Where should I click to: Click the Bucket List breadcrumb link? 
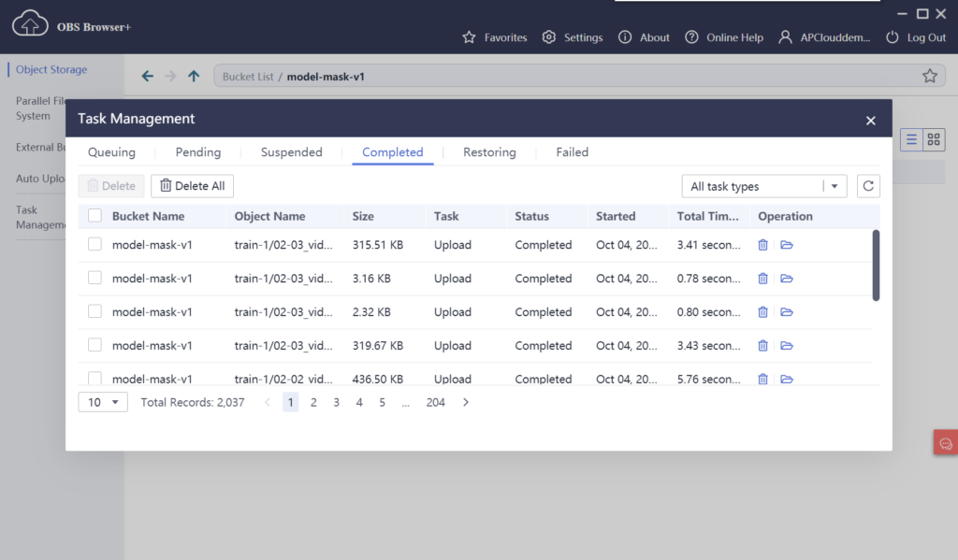248,77
